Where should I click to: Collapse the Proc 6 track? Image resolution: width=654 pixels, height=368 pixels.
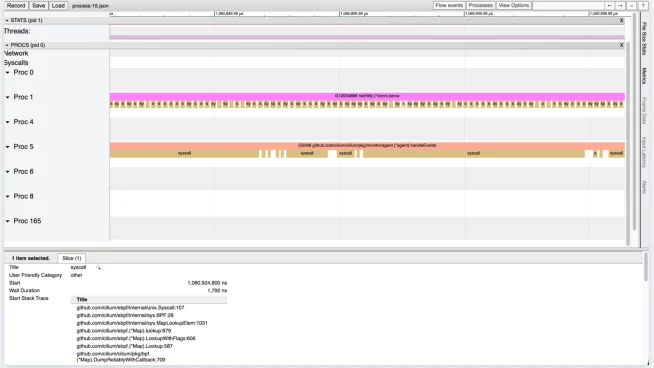click(8, 171)
